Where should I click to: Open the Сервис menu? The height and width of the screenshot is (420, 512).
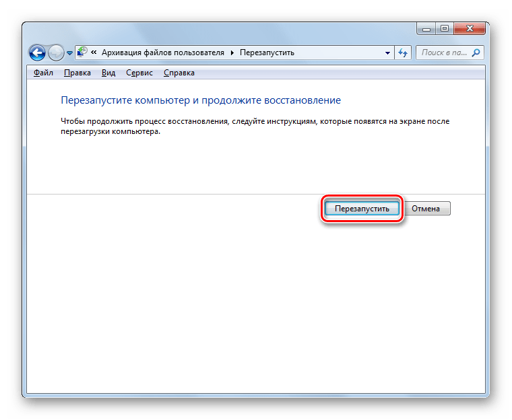point(139,73)
